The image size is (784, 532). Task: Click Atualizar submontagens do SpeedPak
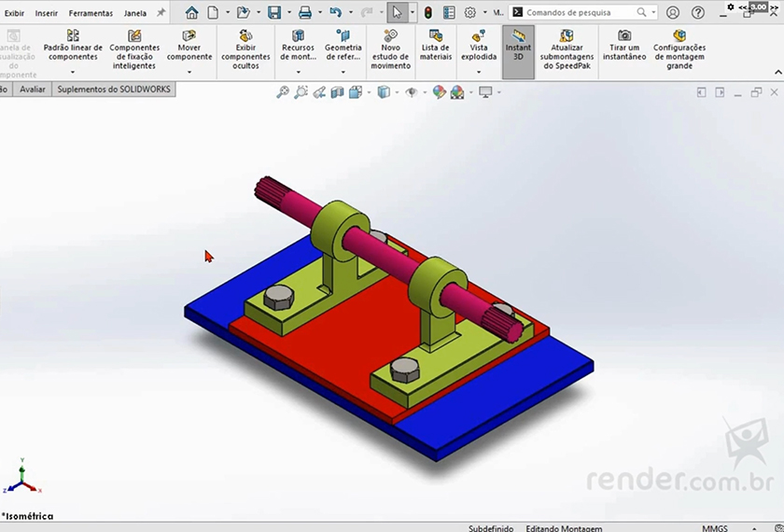pos(566,50)
